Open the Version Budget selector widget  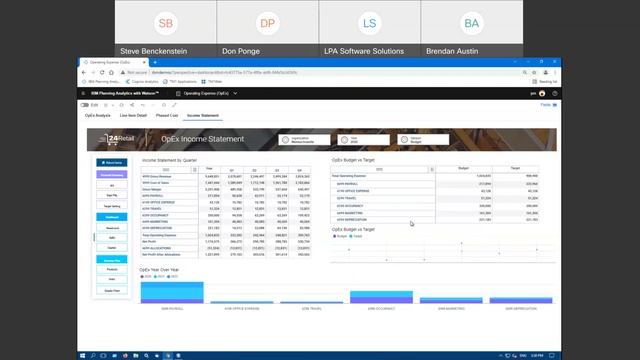[423, 140]
